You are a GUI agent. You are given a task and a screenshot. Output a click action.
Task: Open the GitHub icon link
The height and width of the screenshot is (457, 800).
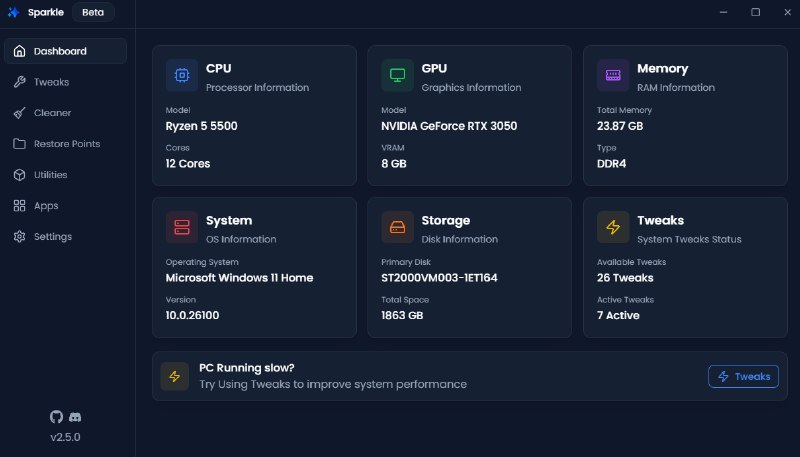56,416
